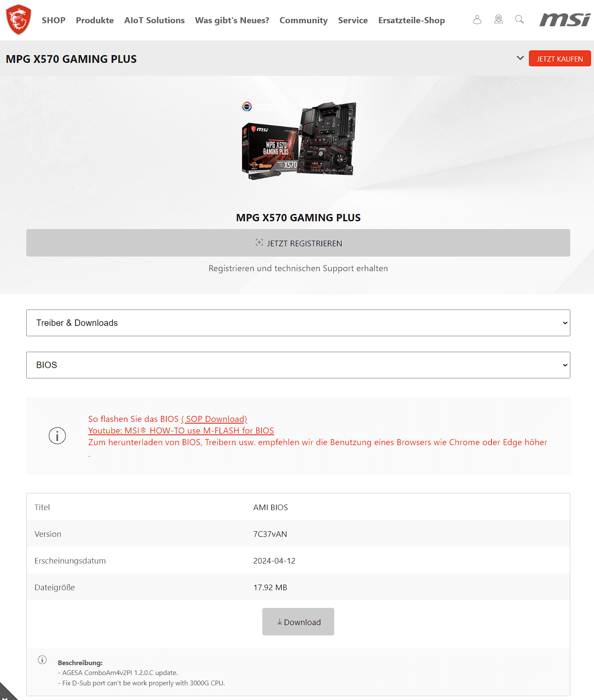Select the version value 7C37vAN
594x700 pixels.
270,534
